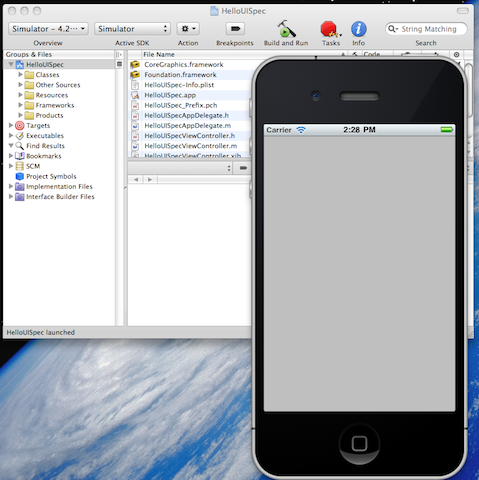Click the HelloUISpec-Info.plist document icon
The height and width of the screenshot is (480, 479).
[x=135, y=85]
